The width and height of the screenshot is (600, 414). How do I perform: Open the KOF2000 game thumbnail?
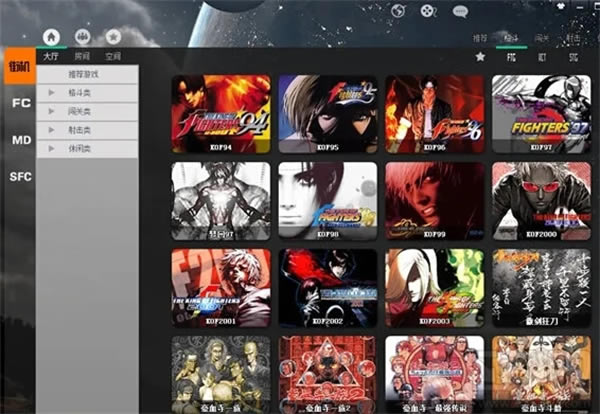click(x=541, y=201)
